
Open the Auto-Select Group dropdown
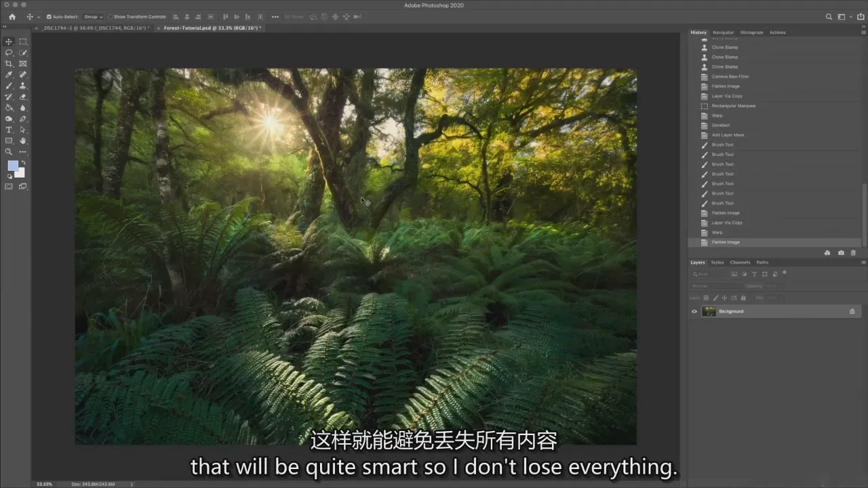tap(92, 17)
